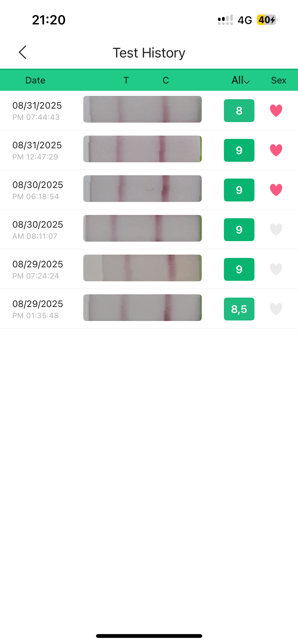Screen dimensions: 298x644
Task: Tap the 8,5 result badge
Action: pos(239,309)
